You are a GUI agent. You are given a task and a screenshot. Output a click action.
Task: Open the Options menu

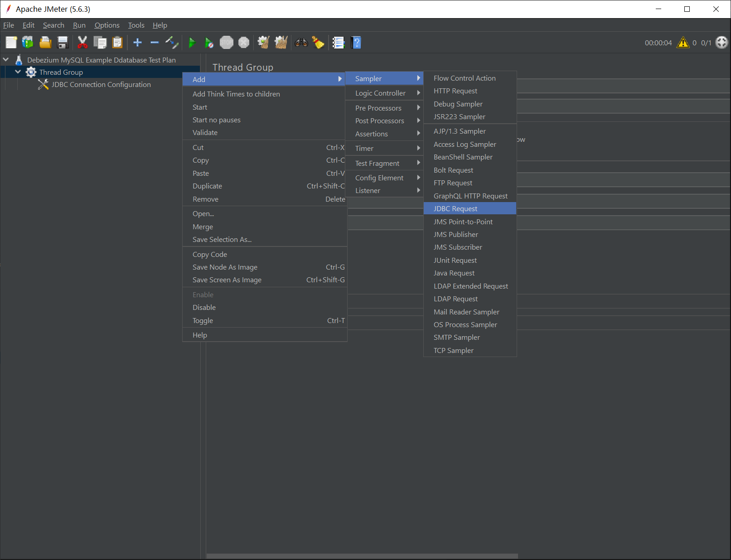point(107,25)
